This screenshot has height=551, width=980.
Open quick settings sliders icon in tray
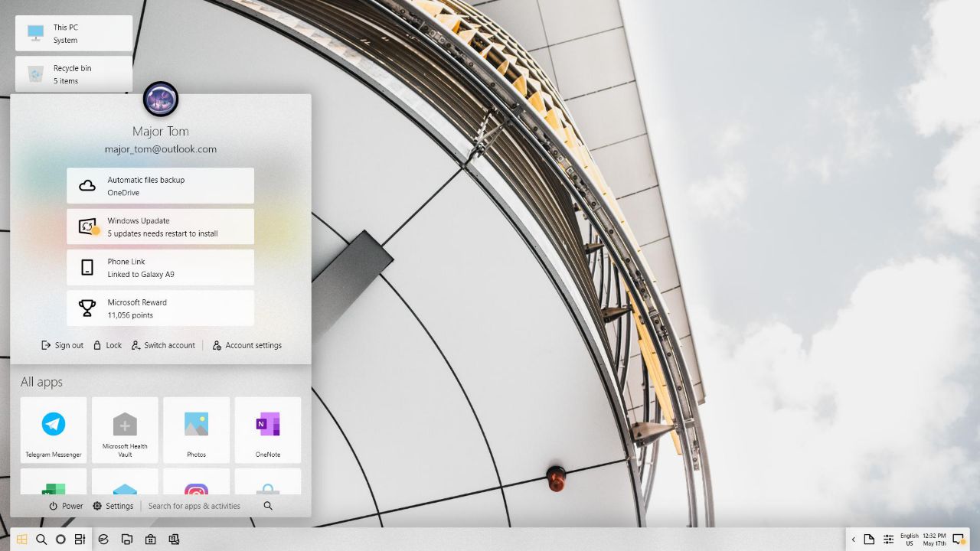(888, 540)
